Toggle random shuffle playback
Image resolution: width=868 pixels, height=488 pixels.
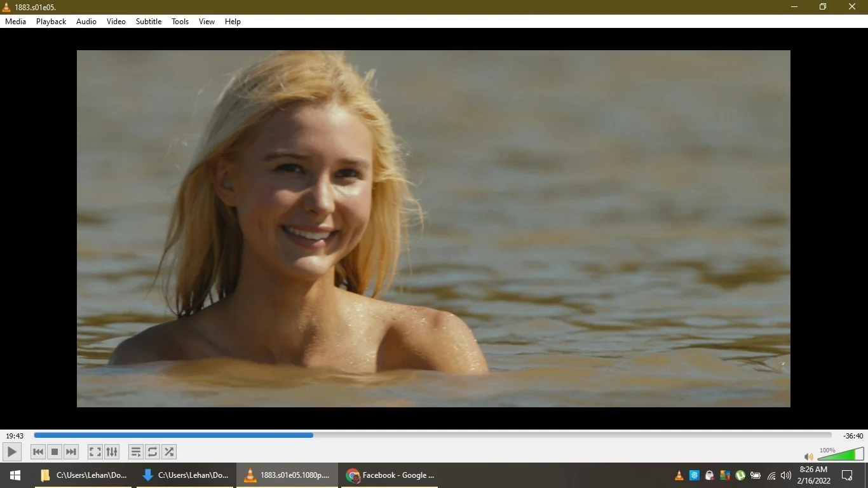click(x=169, y=452)
